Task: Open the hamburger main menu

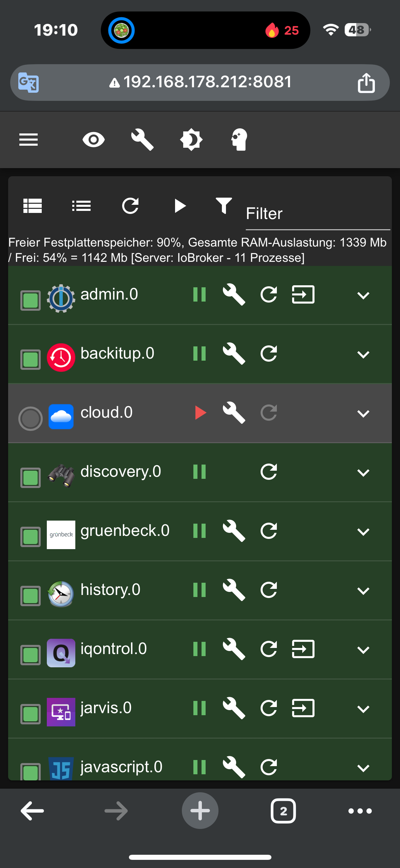Action: pos(28,140)
